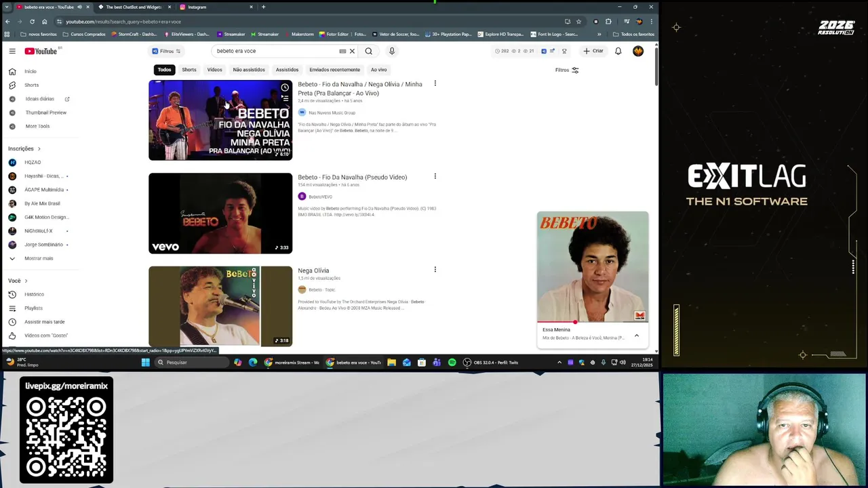This screenshot has height=488, width=868.
Task: Expand the Você section chevron
Action: 26,281
